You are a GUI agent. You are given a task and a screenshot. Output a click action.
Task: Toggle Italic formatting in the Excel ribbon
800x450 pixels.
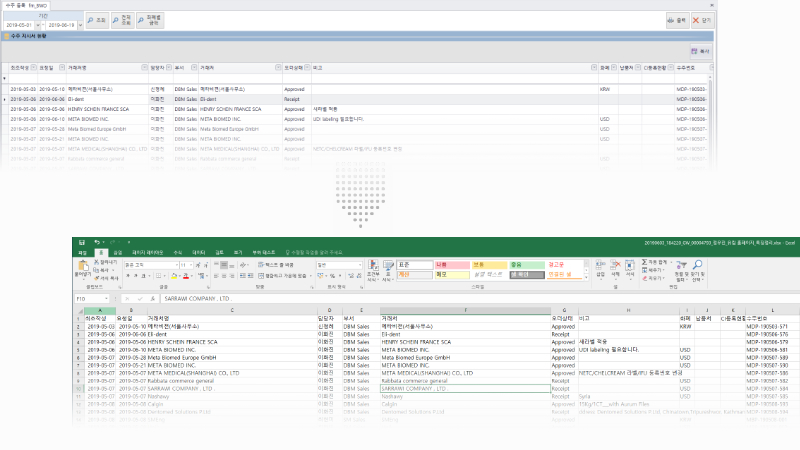tap(136, 276)
